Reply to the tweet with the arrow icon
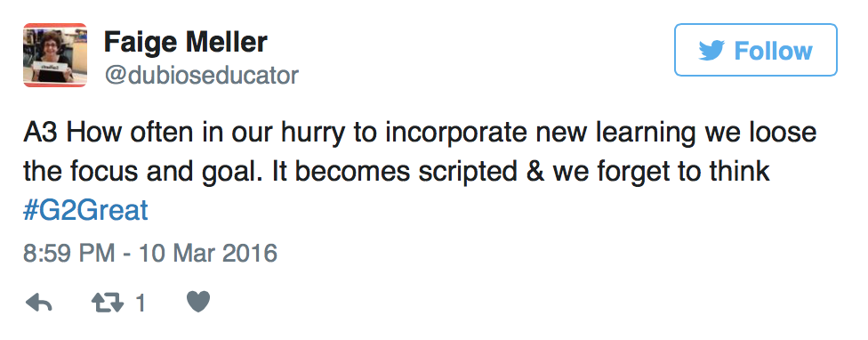This screenshot has height=340, width=868. tap(39, 303)
